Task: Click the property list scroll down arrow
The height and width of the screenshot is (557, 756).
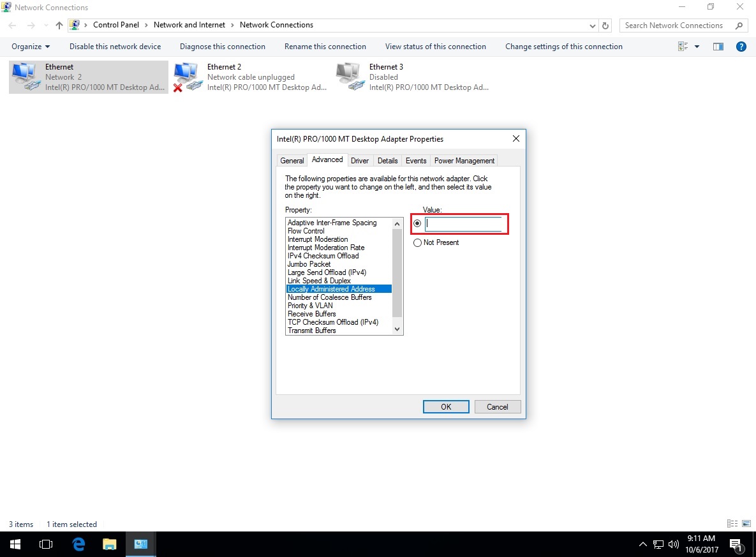Action: (397, 329)
